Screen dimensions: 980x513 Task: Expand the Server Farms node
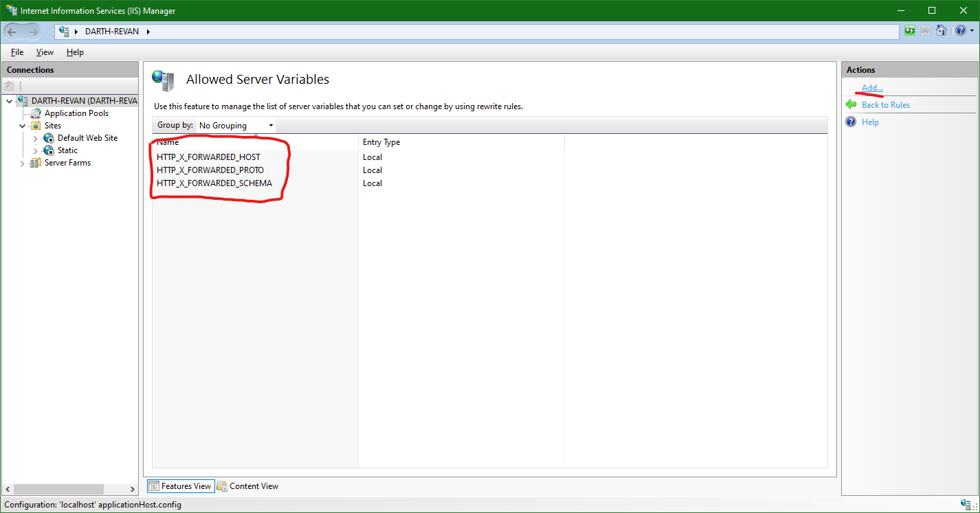tap(23, 162)
